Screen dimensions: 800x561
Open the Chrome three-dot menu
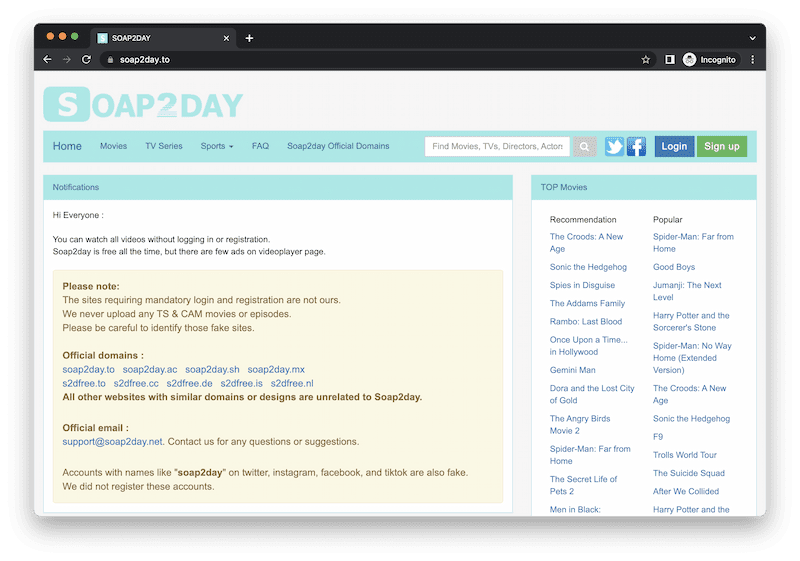(753, 60)
